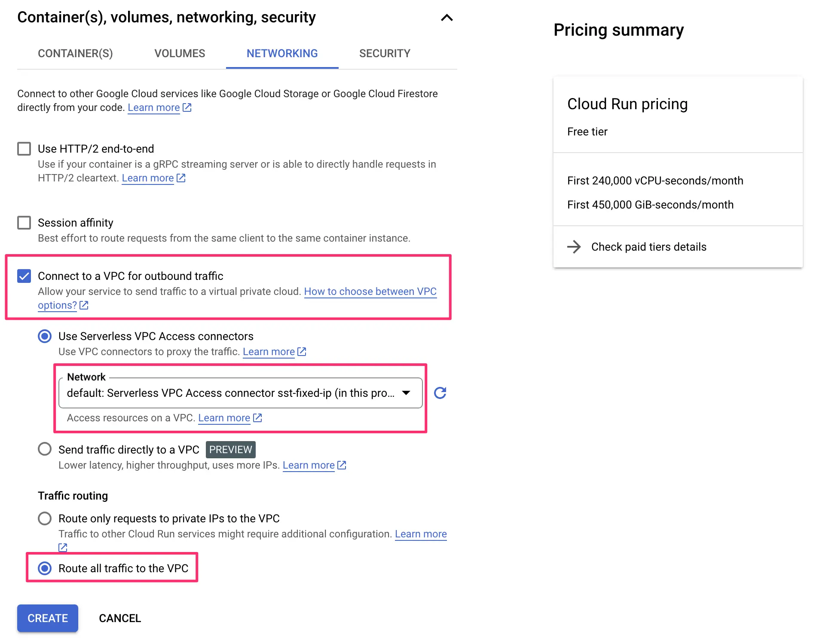
Task: Click the arrow icon next to Check paid tiers
Action: point(574,247)
